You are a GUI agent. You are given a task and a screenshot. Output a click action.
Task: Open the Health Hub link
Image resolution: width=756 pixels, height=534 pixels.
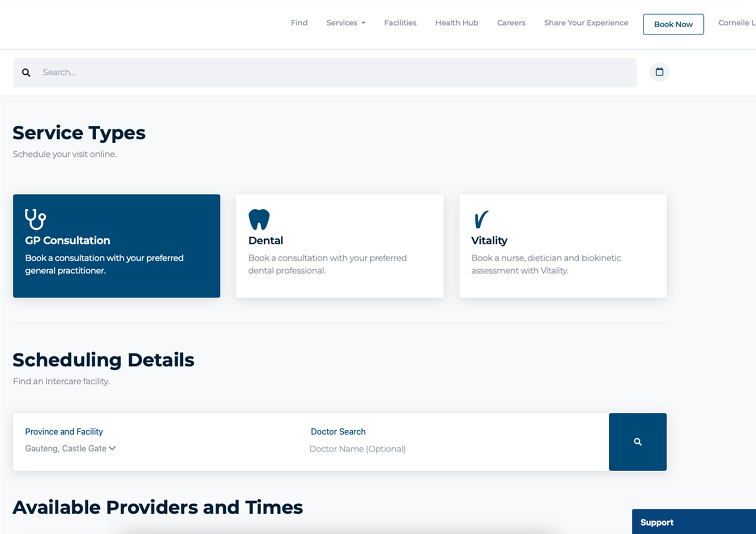pos(457,23)
